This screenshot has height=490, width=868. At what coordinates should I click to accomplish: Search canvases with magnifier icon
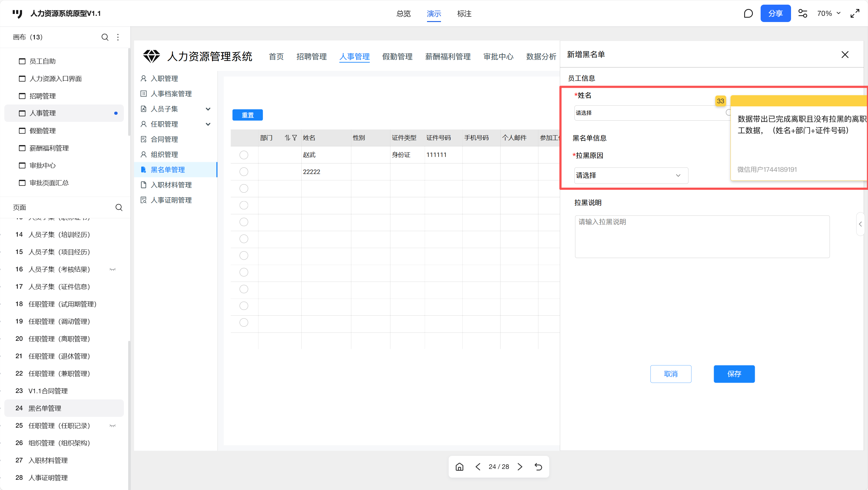105,37
